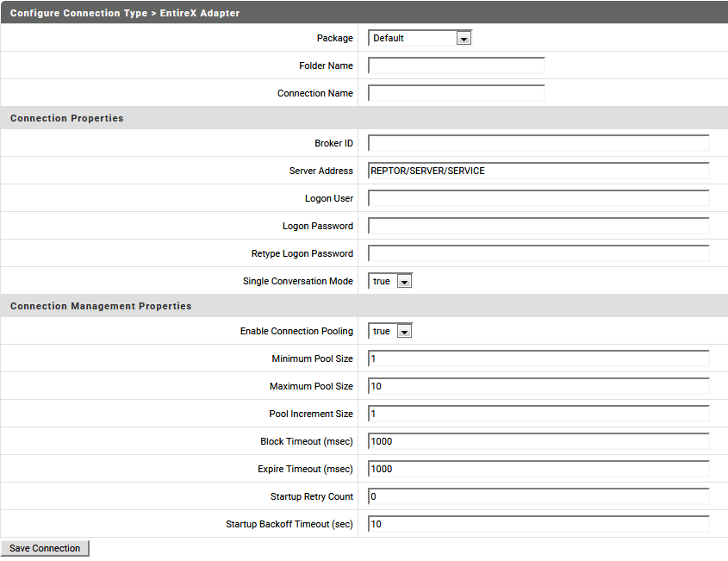Click the Pool Increment Size field

538,413
